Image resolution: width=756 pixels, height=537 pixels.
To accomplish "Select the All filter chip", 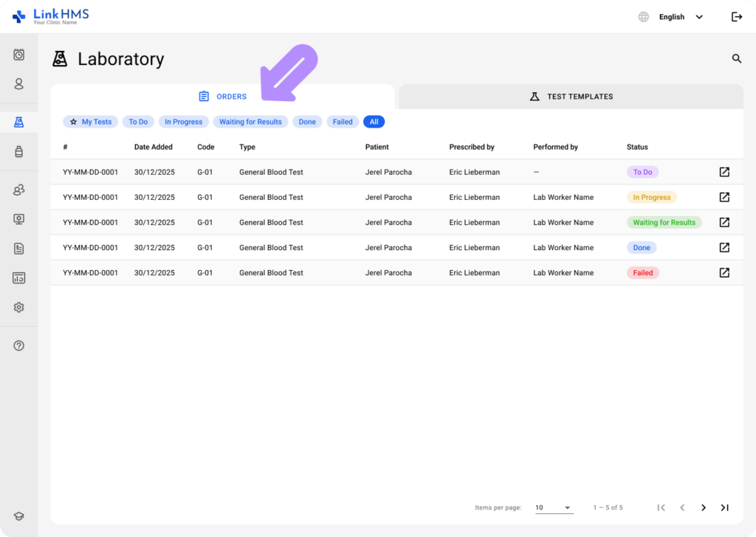I will tap(374, 122).
